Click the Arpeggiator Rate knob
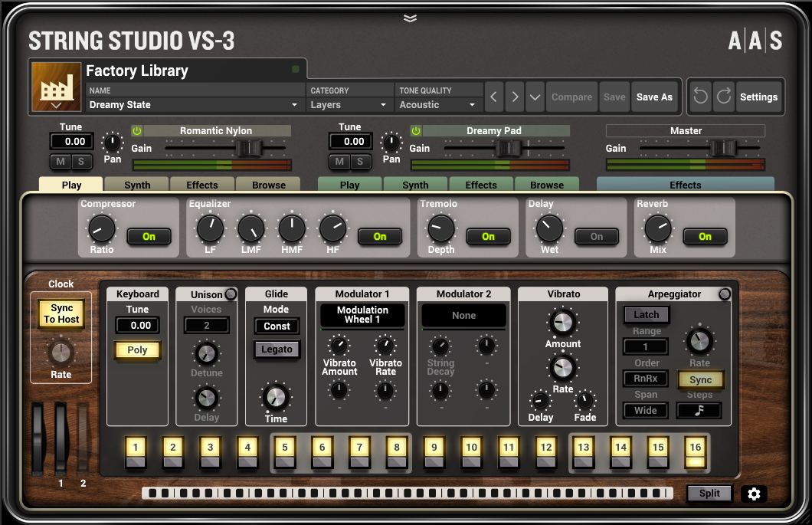 tap(699, 343)
